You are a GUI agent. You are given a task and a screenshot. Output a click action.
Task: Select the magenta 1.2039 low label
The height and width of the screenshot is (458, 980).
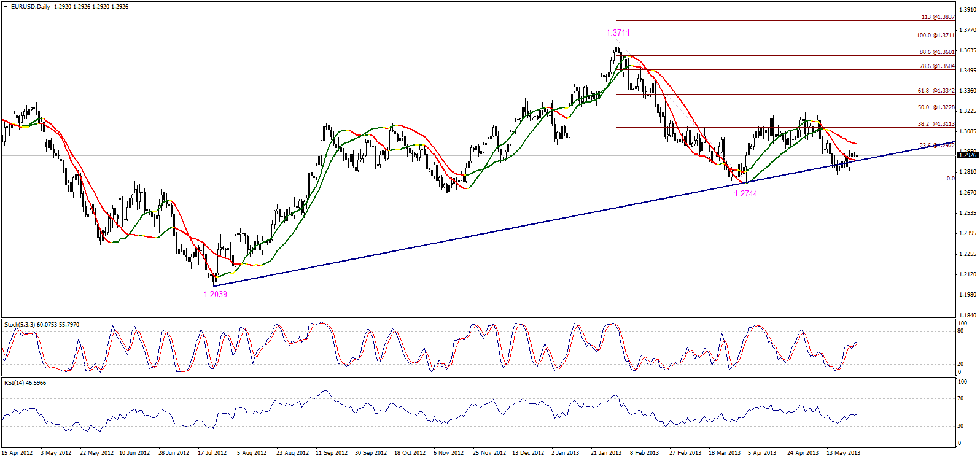pos(216,294)
